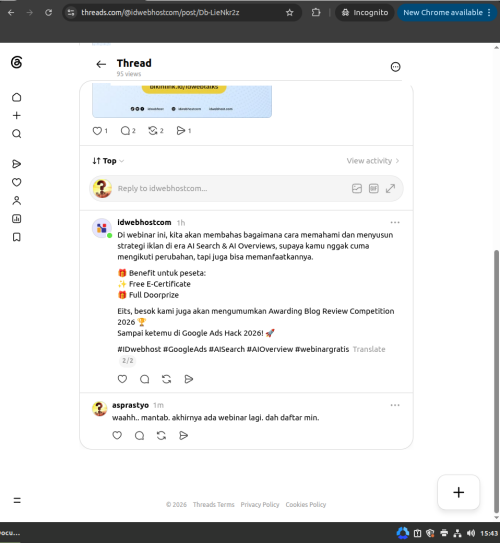
Task: Open the #webinargratis hashtag
Action: click(x=322, y=349)
